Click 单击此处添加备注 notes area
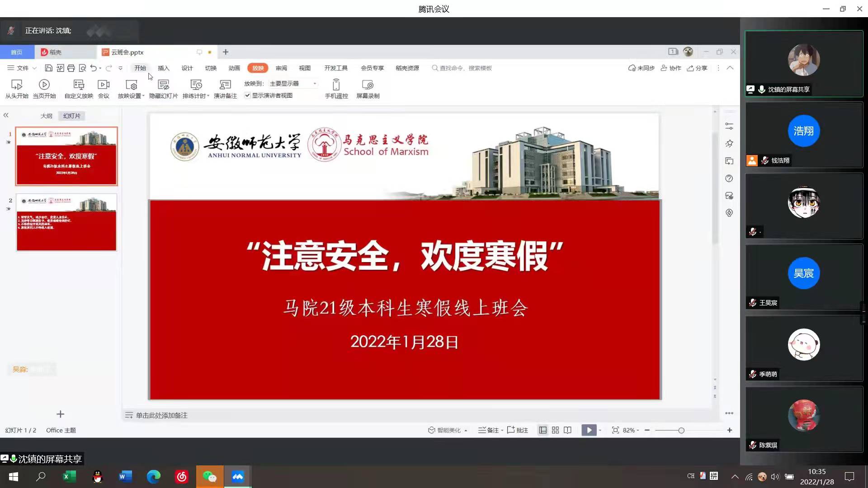This screenshot has height=488, width=868. [161, 415]
